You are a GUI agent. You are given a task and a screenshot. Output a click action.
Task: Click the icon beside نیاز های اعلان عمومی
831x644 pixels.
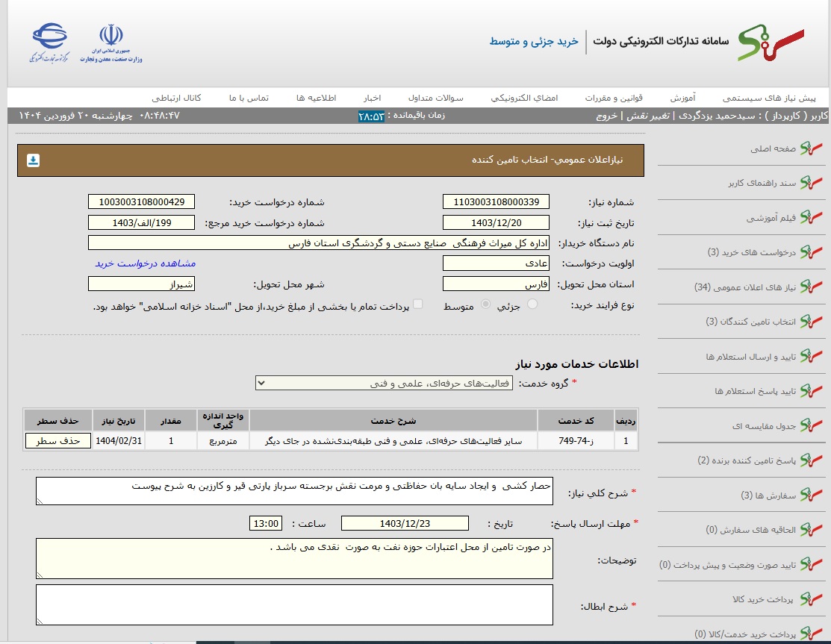811,287
